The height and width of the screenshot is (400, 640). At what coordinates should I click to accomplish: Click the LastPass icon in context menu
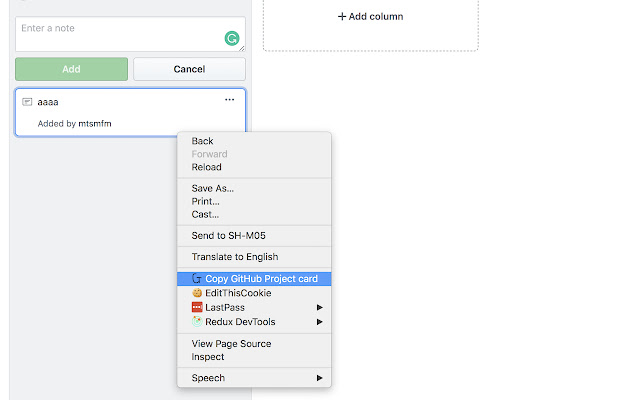point(197,307)
